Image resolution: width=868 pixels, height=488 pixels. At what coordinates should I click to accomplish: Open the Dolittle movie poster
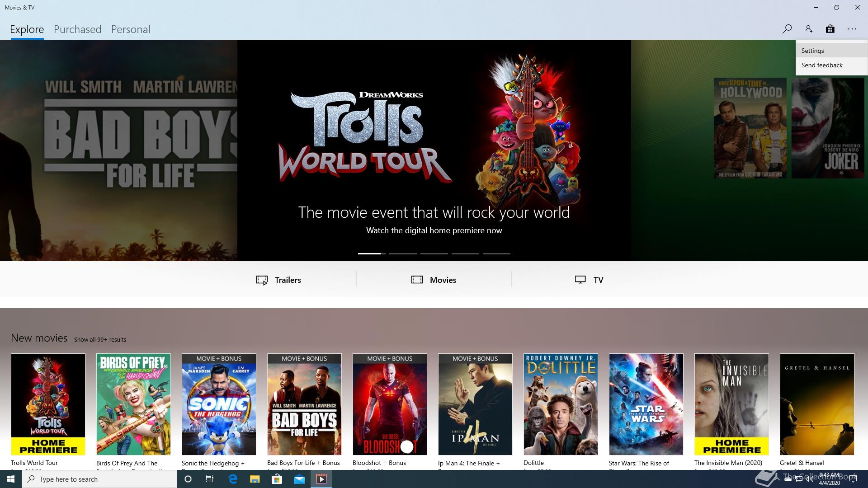coord(561,404)
